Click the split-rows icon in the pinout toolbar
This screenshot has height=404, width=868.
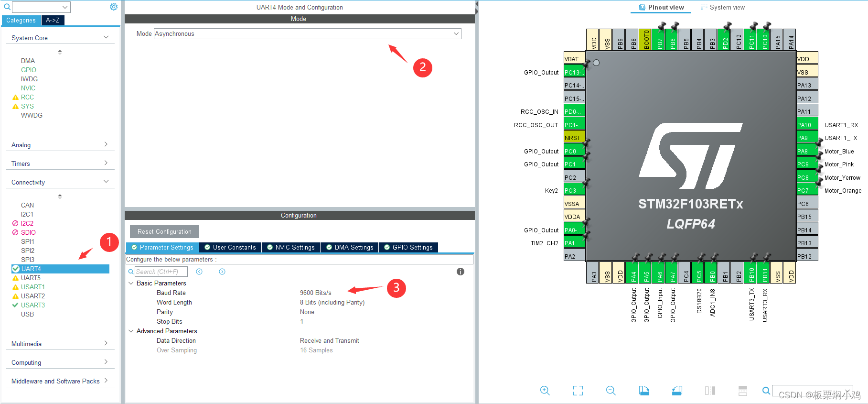point(743,391)
